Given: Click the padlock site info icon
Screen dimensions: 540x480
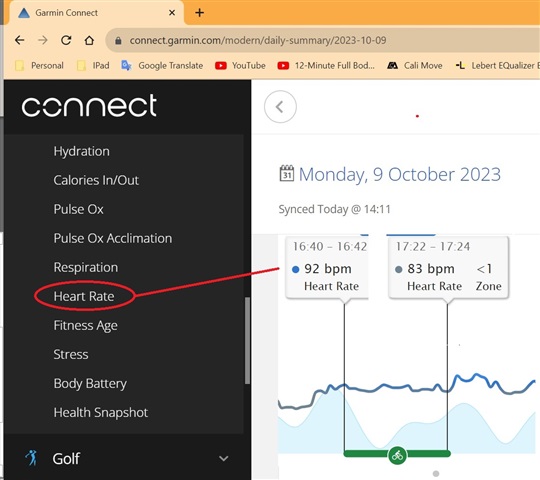Looking at the screenshot, I should (x=118, y=41).
